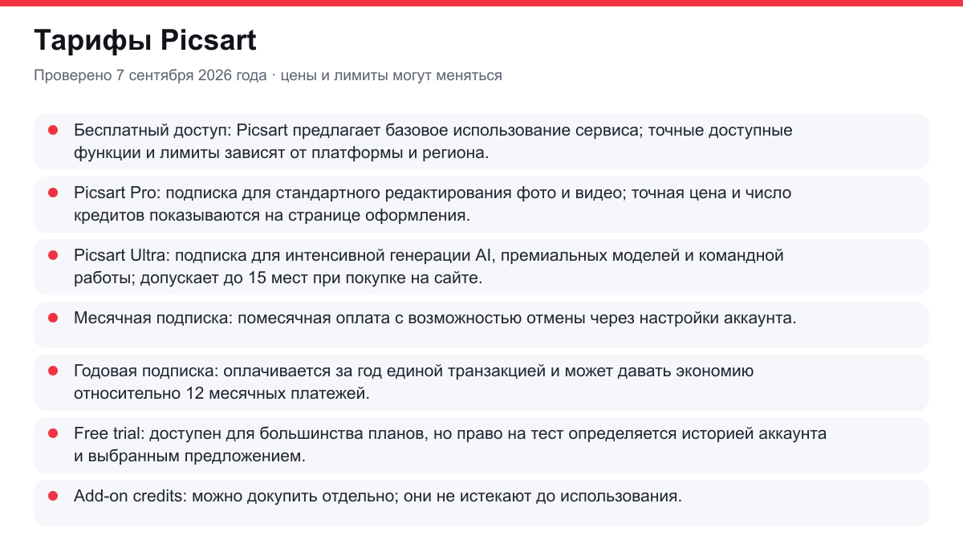Select the Free trial card
963x560 pixels.
tap(481, 444)
